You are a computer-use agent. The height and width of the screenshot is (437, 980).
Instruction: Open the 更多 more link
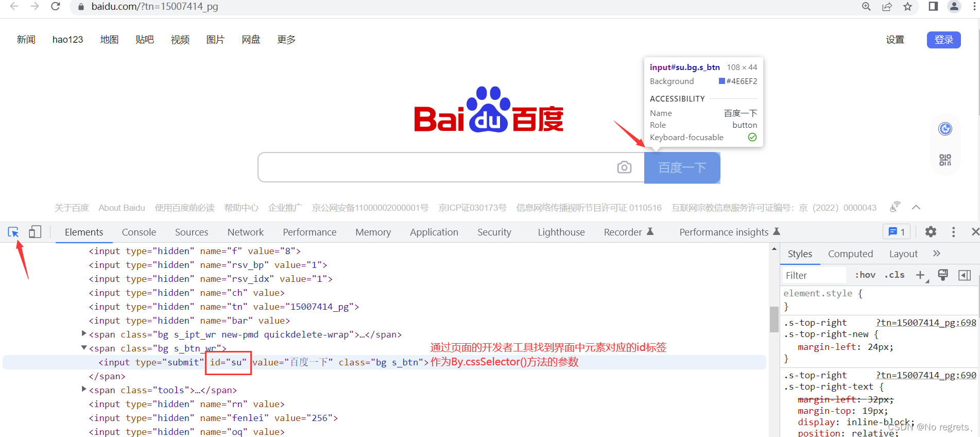286,40
